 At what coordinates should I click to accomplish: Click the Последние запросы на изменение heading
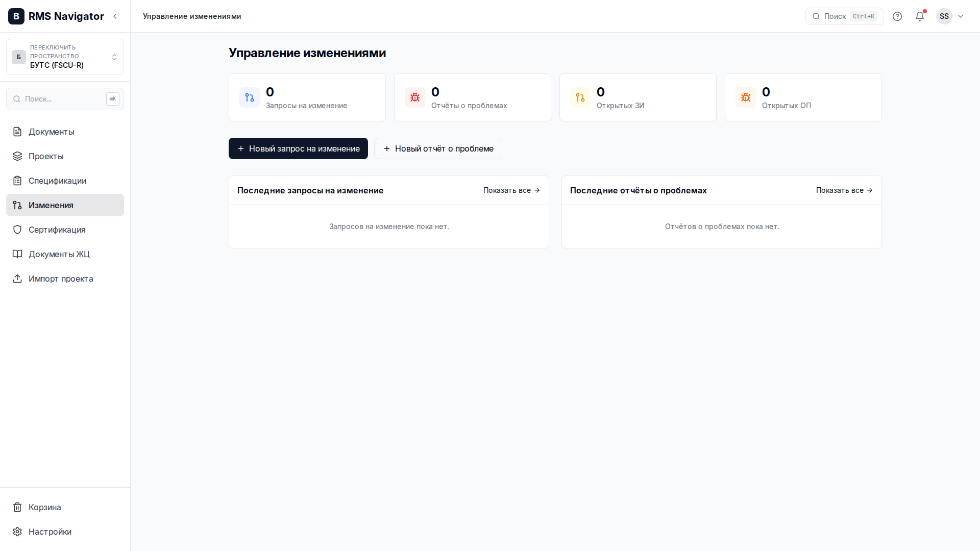point(310,190)
